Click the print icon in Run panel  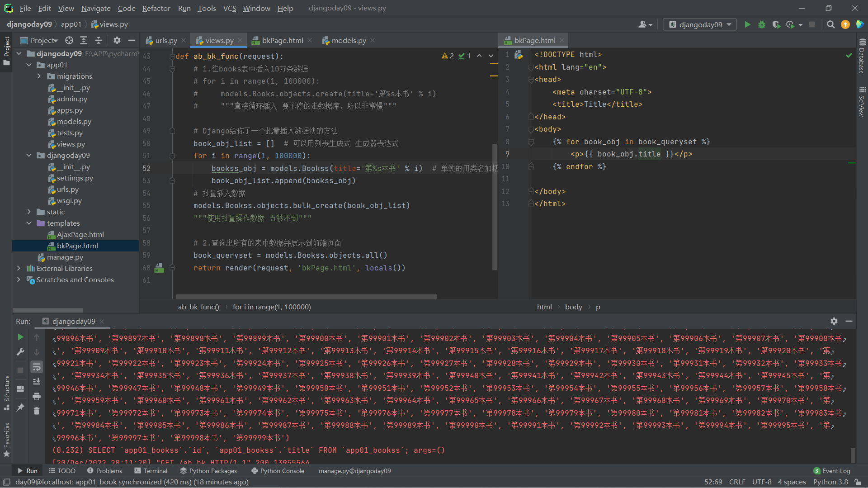click(x=37, y=397)
